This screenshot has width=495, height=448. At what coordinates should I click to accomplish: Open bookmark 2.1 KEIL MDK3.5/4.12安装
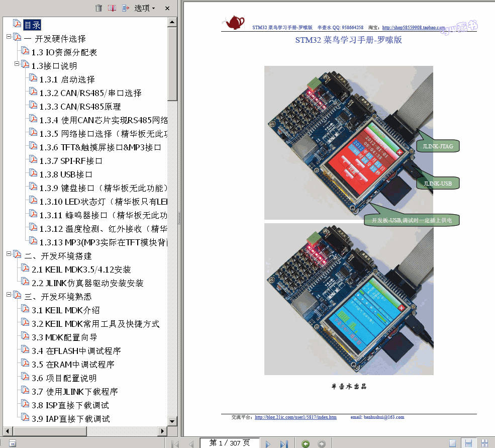point(81,270)
